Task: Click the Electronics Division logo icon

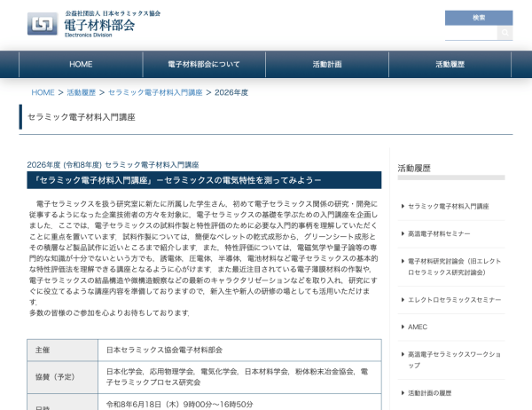Action: pos(43,23)
